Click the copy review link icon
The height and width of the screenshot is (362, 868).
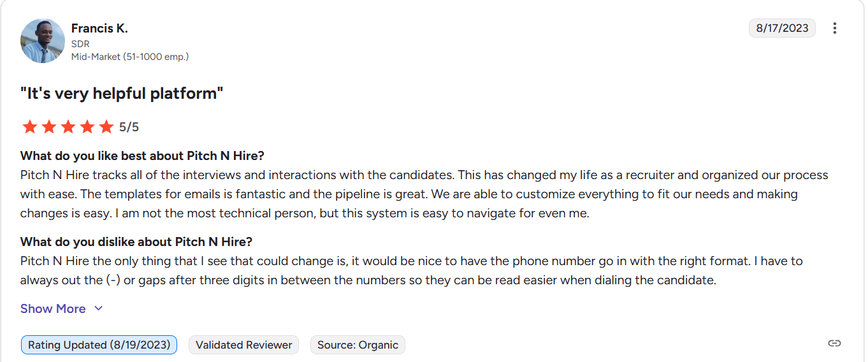[834, 344]
